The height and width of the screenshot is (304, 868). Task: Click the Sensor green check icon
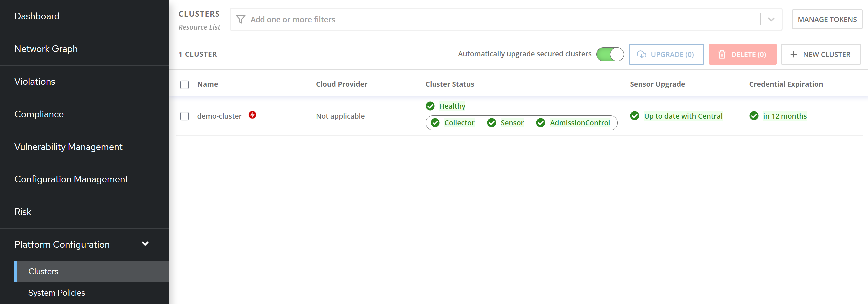[492, 123]
